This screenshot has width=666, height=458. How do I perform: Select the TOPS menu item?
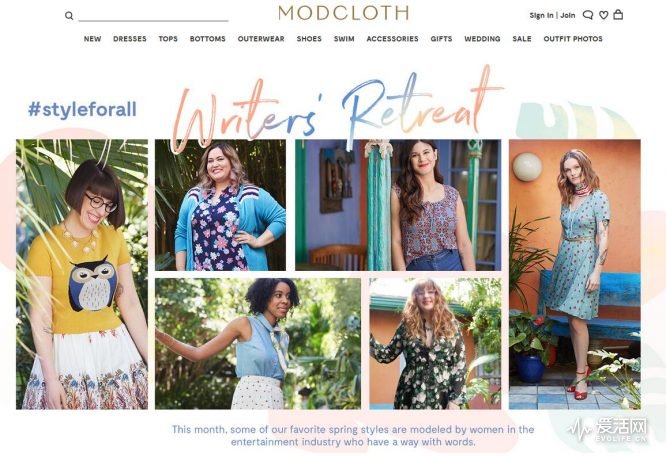[168, 39]
